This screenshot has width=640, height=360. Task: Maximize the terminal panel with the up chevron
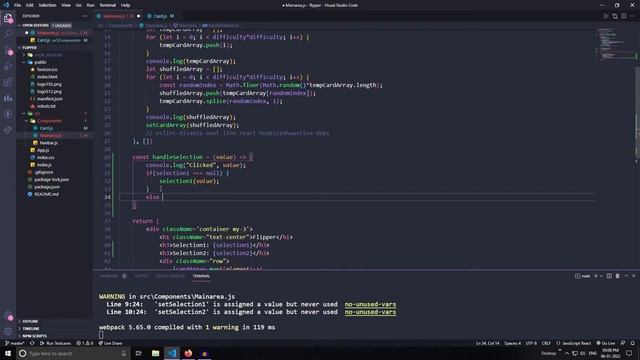(x=626, y=276)
